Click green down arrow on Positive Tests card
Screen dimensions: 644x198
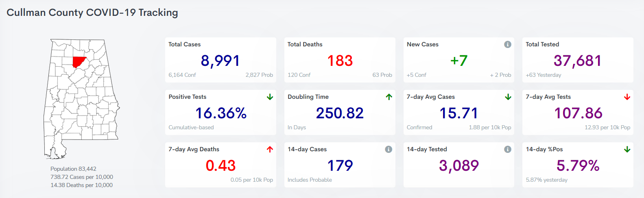click(x=270, y=97)
